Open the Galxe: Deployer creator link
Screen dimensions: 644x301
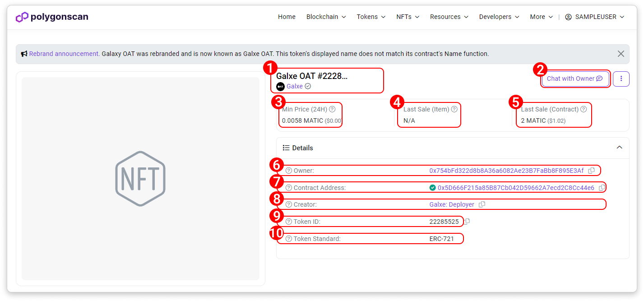coord(452,204)
